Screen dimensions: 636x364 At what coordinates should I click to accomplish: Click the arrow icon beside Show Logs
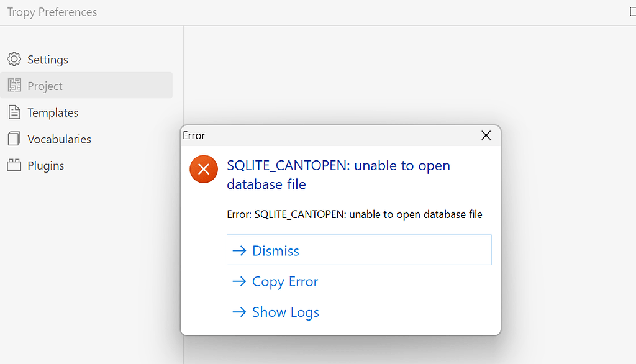pyautogui.click(x=239, y=312)
